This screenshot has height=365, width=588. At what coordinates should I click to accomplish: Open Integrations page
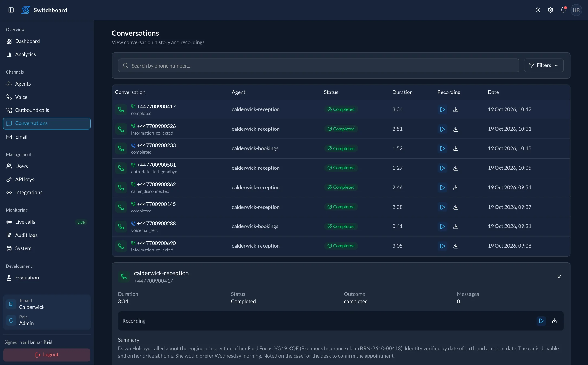(47, 193)
